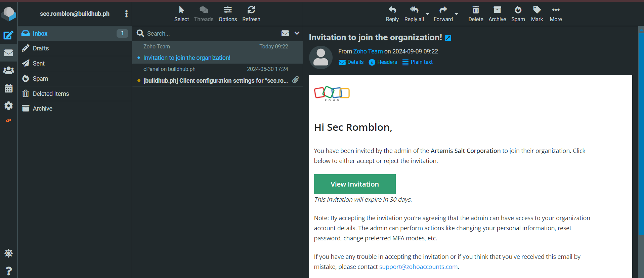
Task: Click the compose new message icon
Action: point(8,35)
